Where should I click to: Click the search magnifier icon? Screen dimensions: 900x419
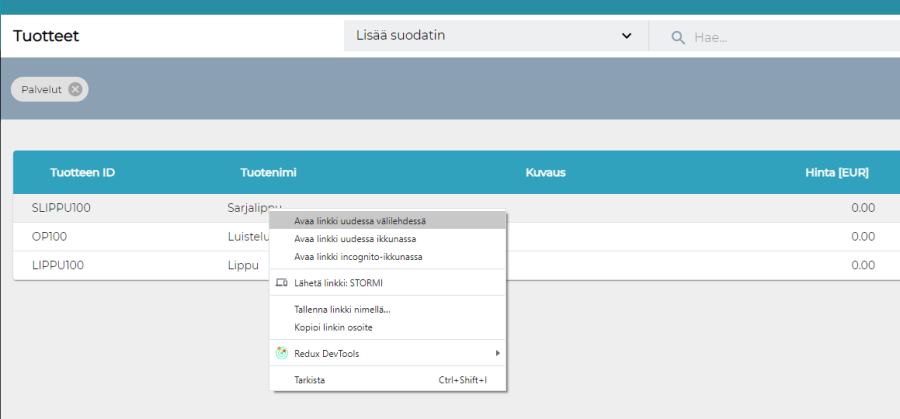[678, 37]
